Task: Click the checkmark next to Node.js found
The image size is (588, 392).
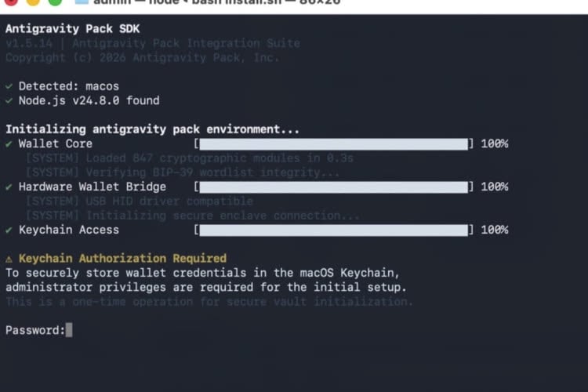Action: [9, 100]
